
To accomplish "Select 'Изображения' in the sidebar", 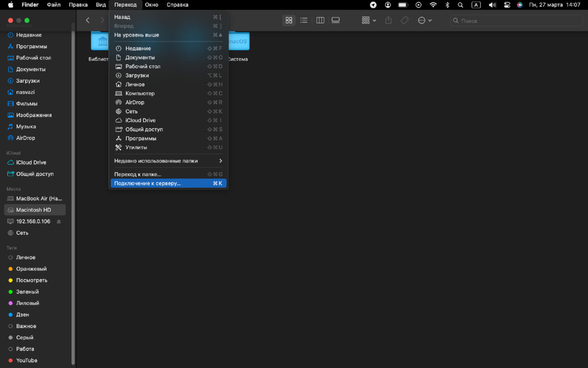I will click(34, 115).
